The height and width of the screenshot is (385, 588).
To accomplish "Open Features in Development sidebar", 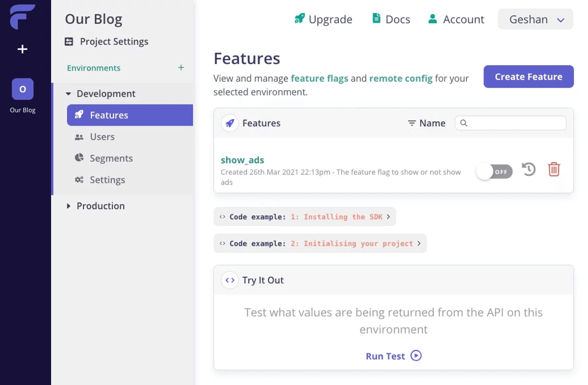I will coord(130,115).
